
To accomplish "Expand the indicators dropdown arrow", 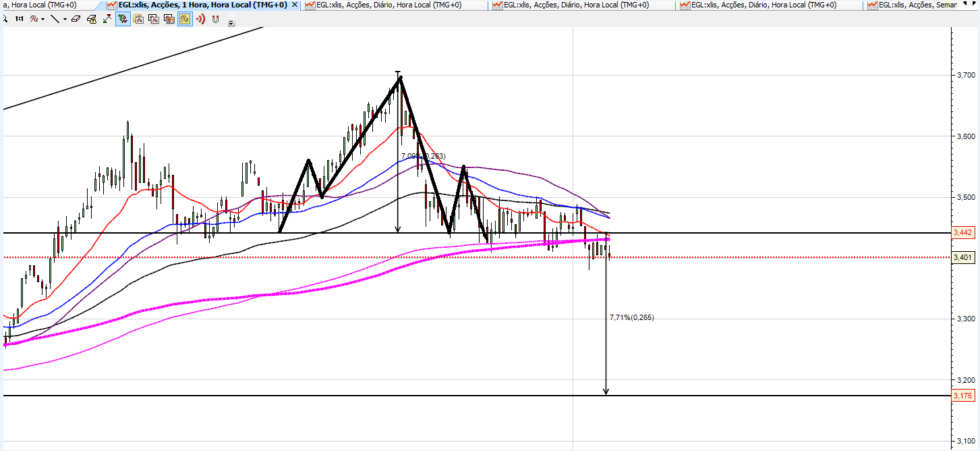I will pos(42,19).
